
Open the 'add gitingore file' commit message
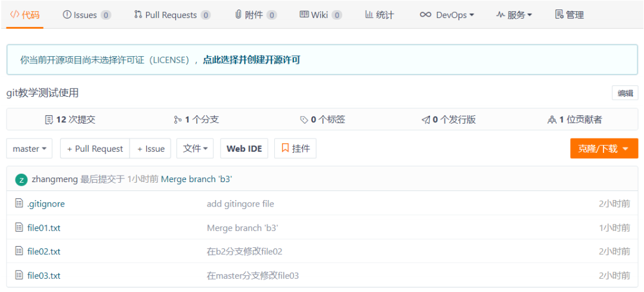[240, 204]
